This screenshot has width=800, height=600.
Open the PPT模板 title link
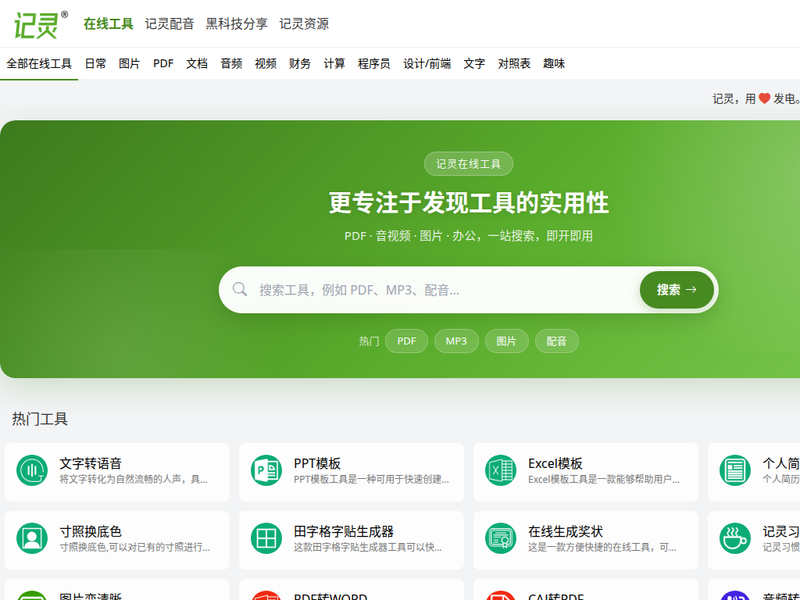(x=317, y=463)
